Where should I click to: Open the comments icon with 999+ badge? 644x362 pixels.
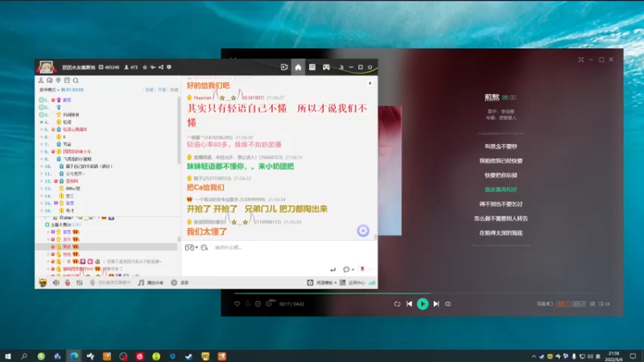click(270, 303)
